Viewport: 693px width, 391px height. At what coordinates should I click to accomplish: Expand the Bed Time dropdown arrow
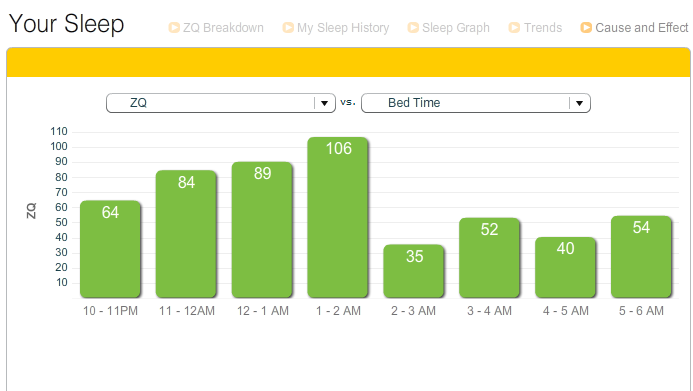579,103
